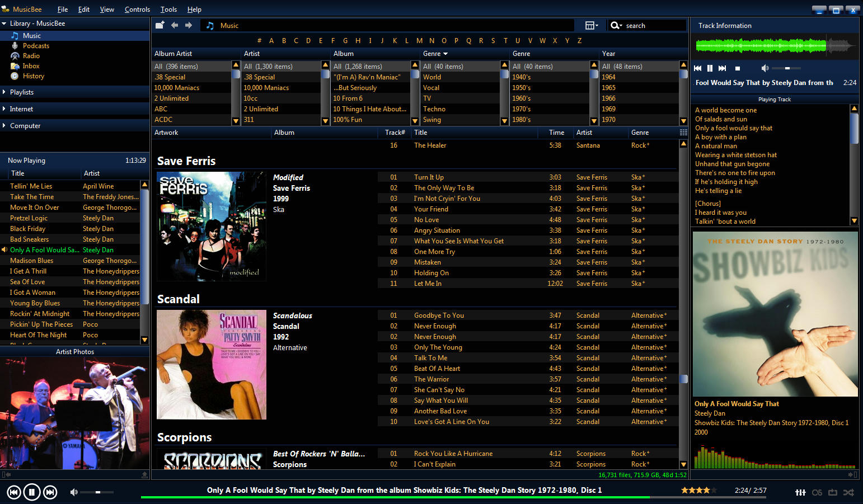The height and width of the screenshot is (504, 863).
Task: Open the View menu
Action: pos(107,10)
